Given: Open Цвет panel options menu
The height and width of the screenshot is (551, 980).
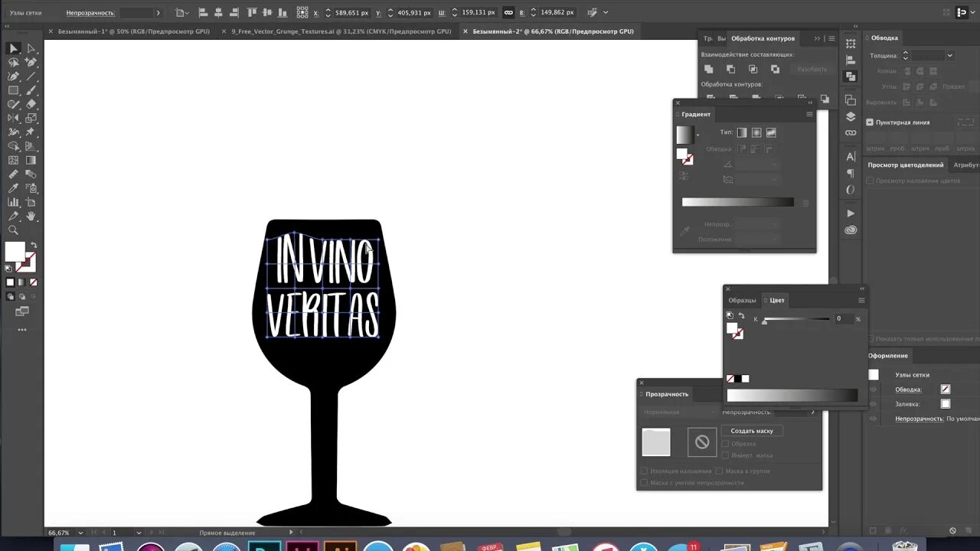Looking at the screenshot, I should [x=861, y=300].
